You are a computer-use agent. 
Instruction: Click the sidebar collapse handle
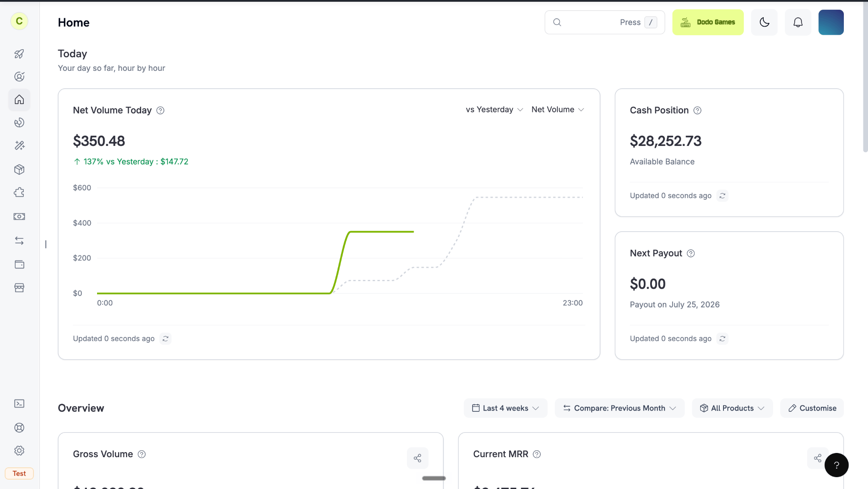click(x=46, y=244)
